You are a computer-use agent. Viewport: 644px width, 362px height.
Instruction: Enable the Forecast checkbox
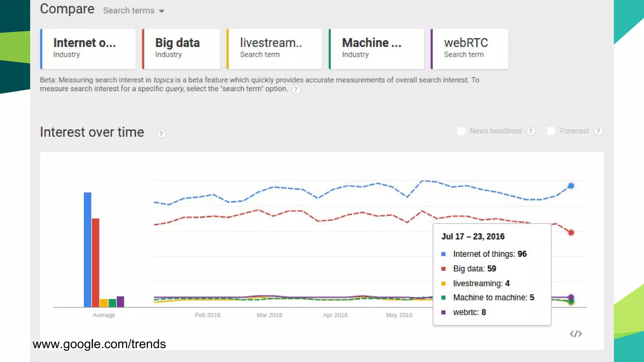tap(551, 131)
